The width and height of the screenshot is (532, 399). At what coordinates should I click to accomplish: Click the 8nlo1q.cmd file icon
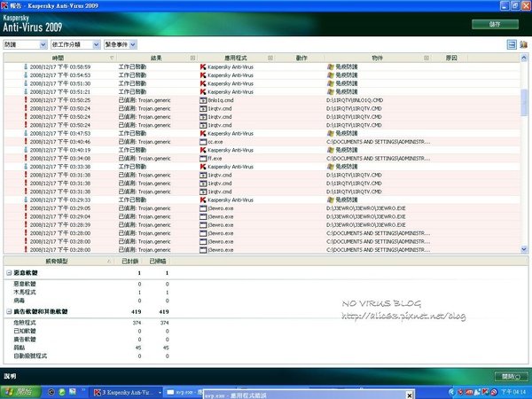(x=203, y=100)
